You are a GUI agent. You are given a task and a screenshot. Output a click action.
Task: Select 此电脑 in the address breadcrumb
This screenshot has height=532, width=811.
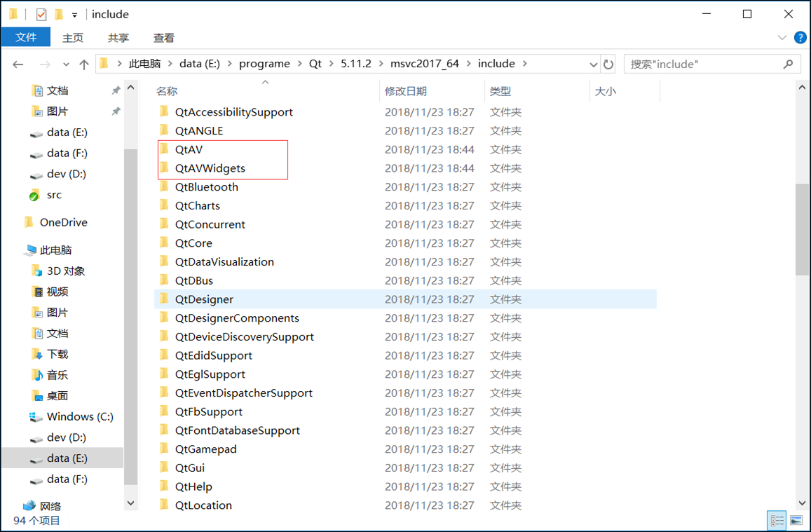[x=145, y=64]
